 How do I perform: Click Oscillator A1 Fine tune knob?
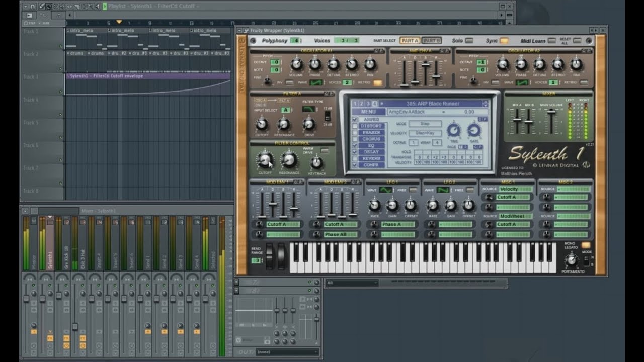coord(268,81)
